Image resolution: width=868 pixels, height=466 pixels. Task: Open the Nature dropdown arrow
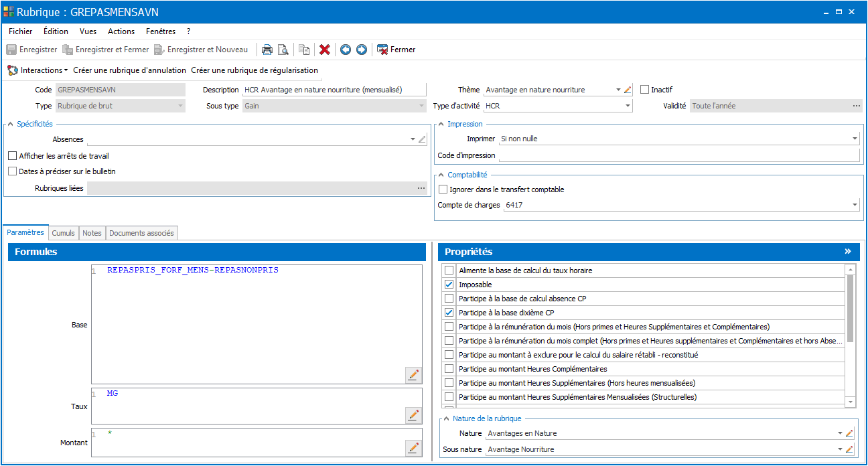coord(840,433)
